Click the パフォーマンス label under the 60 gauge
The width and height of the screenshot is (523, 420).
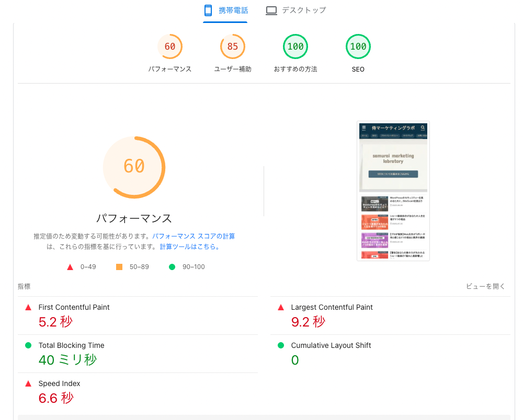pyautogui.click(x=170, y=69)
